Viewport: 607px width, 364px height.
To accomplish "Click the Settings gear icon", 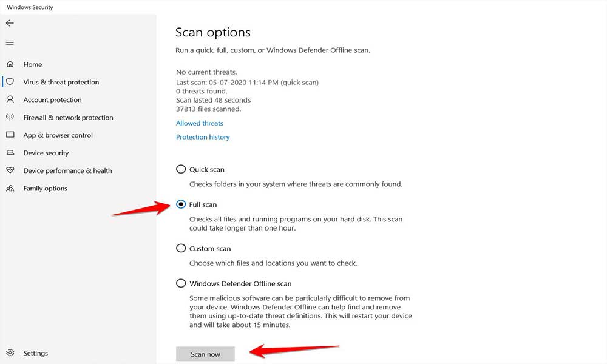I will click(10, 353).
